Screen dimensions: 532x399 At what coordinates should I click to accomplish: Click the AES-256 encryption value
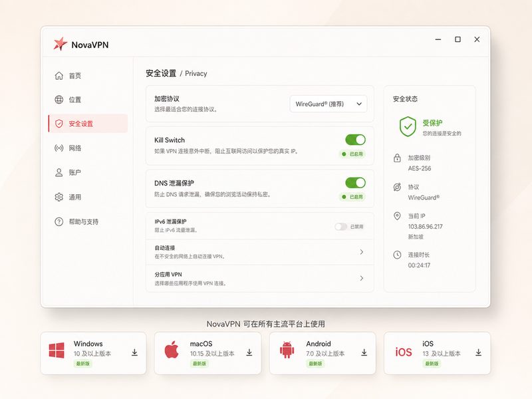point(420,168)
